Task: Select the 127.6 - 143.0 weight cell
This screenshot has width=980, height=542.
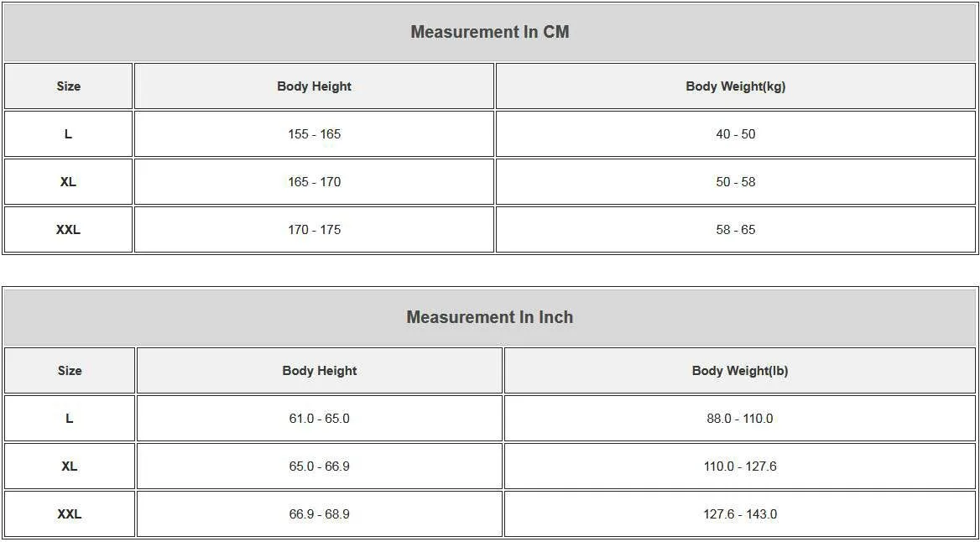Action: tap(740, 513)
